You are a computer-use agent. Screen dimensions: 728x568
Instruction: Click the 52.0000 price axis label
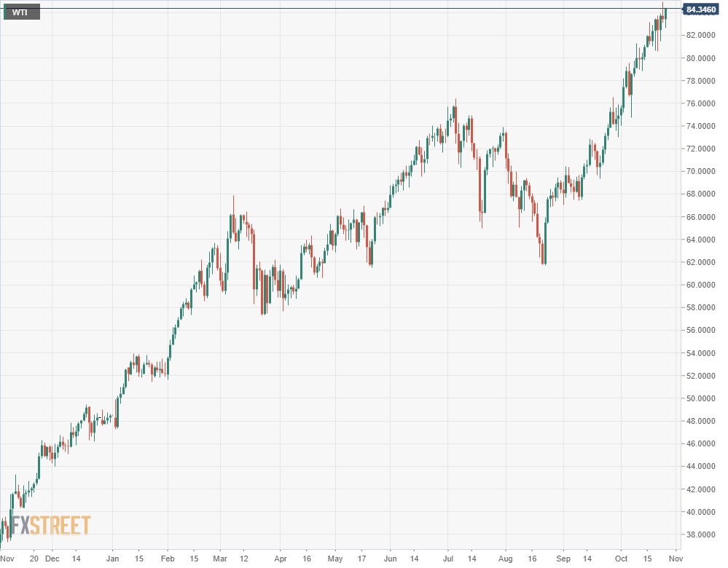point(700,376)
